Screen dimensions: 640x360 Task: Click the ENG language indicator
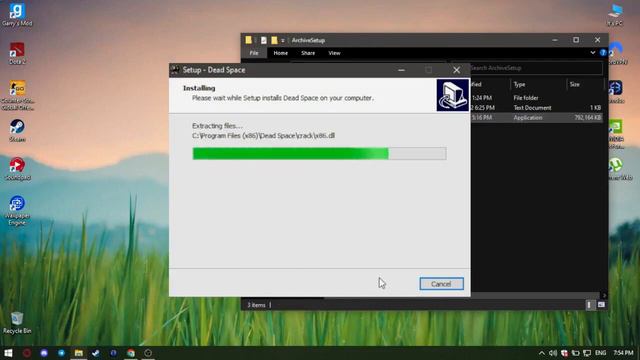click(x=600, y=353)
